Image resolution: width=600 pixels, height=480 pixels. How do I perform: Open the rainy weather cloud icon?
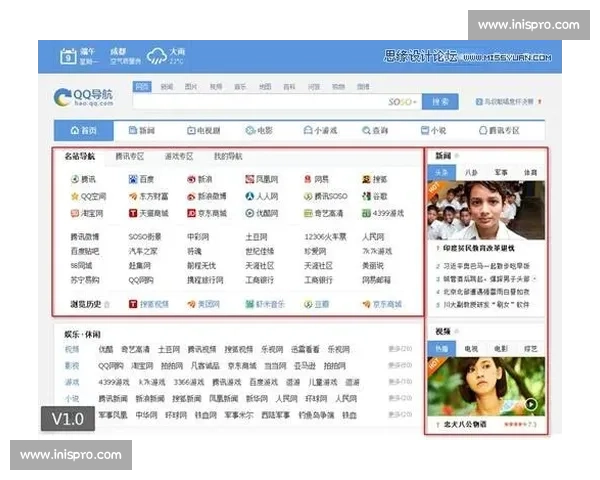point(157,56)
